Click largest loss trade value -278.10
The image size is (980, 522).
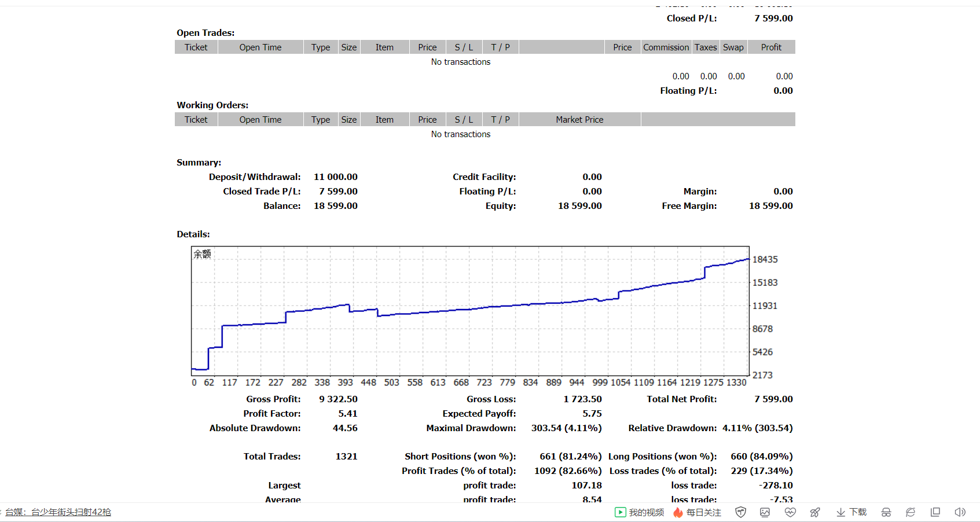[x=776, y=486]
